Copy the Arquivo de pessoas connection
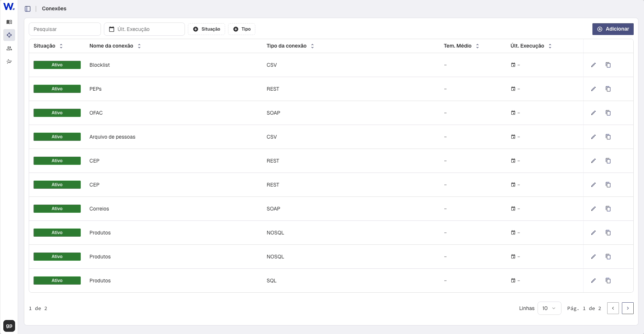Image resolution: width=644 pixels, height=334 pixels. 608,137
